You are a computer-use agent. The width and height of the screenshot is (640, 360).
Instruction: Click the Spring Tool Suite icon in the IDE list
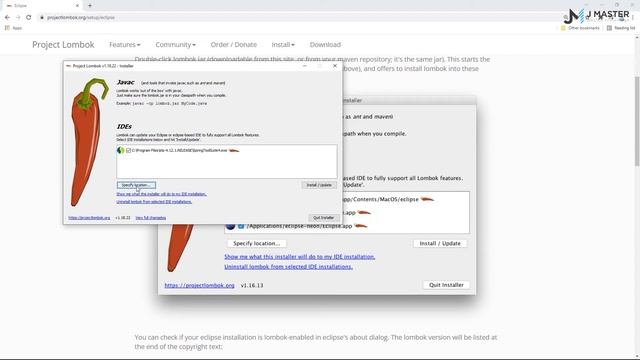click(x=120, y=151)
